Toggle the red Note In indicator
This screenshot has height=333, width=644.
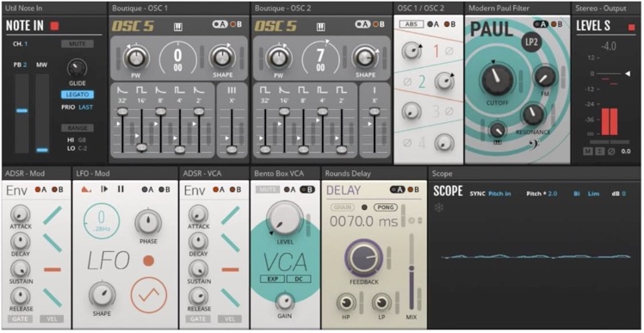click(54, 27)
